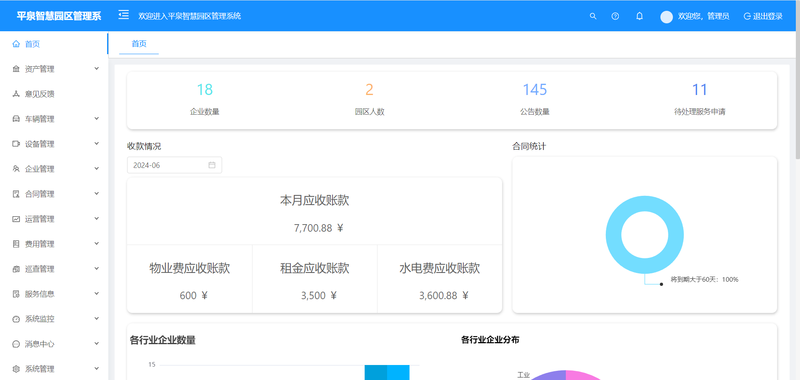
Task: Open 首页 in the sidebar menu
Action: [x=54, y=44]
